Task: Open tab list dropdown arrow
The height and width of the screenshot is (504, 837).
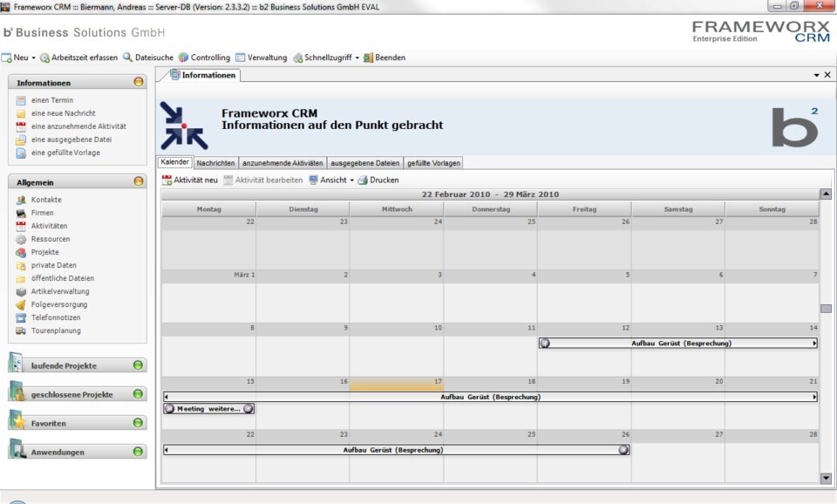Action: 817,75
